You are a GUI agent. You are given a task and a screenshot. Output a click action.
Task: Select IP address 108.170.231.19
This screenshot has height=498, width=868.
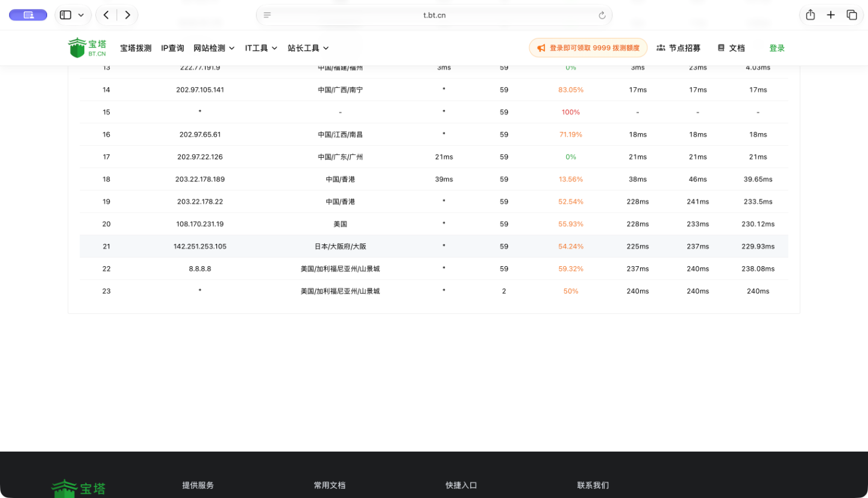(200, 223)
